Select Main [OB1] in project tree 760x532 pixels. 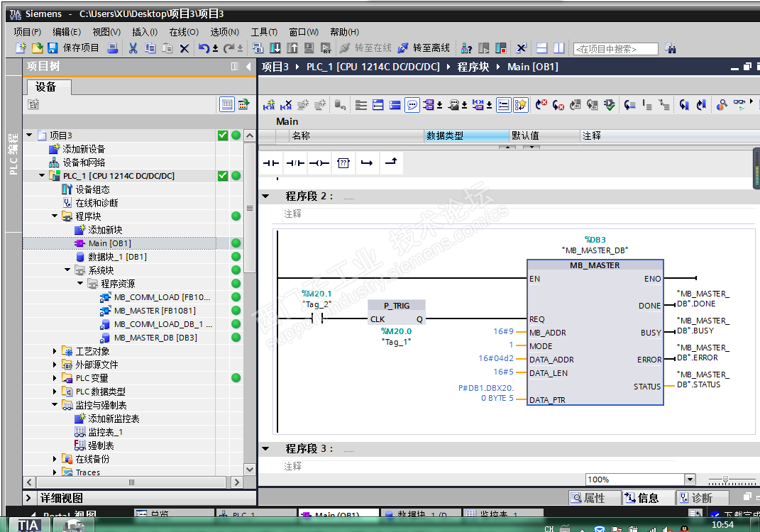109,243
